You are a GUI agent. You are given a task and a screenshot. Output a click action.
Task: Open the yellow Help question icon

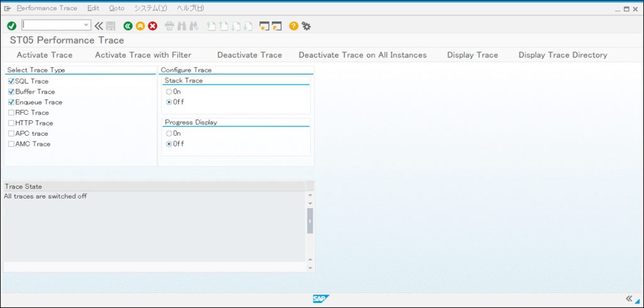click(x=293, y=26)
